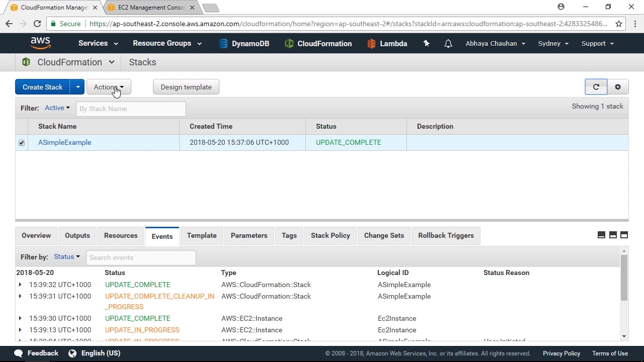
Task: Reload the browser page
Action: tap(37, 24)
